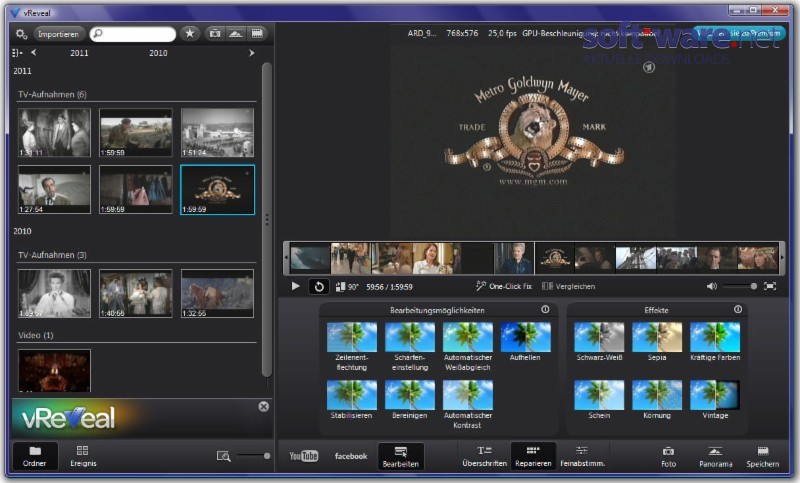
Task: Go to previous year with left arrow
Action: coord(34,52)
